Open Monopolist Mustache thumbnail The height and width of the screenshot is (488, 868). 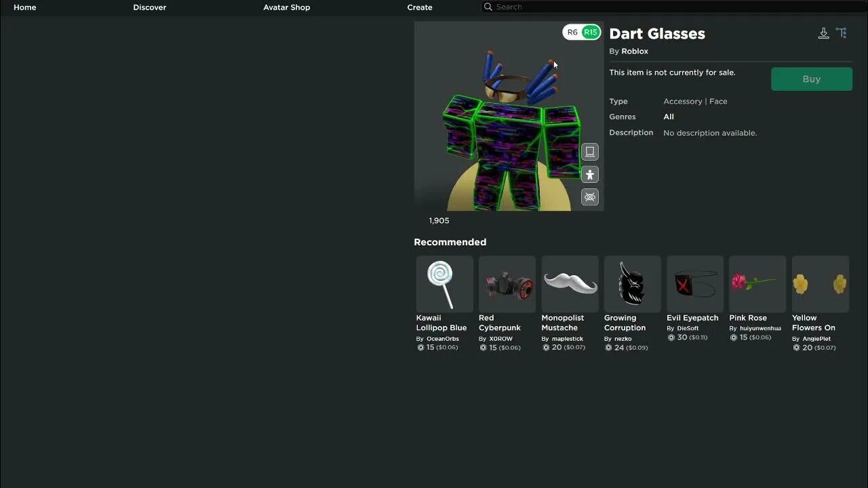570,284
